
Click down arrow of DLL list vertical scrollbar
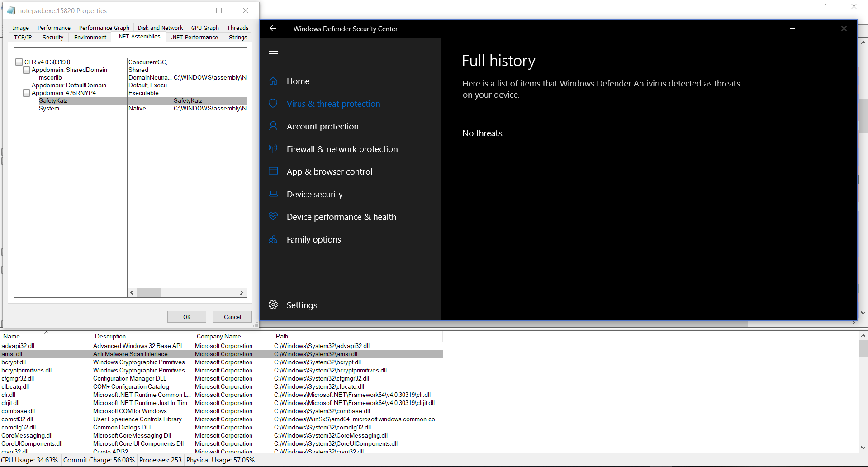[x=863, y=448]
